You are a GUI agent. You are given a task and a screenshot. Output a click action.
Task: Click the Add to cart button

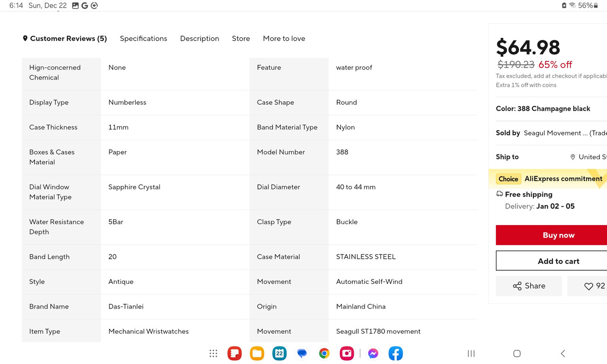[552, 261]
